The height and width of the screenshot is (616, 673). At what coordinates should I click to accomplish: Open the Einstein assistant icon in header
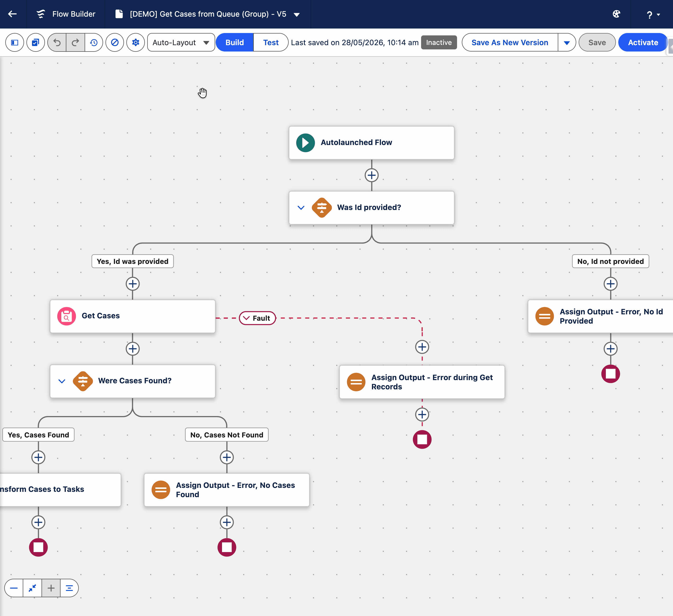point(616,14)
